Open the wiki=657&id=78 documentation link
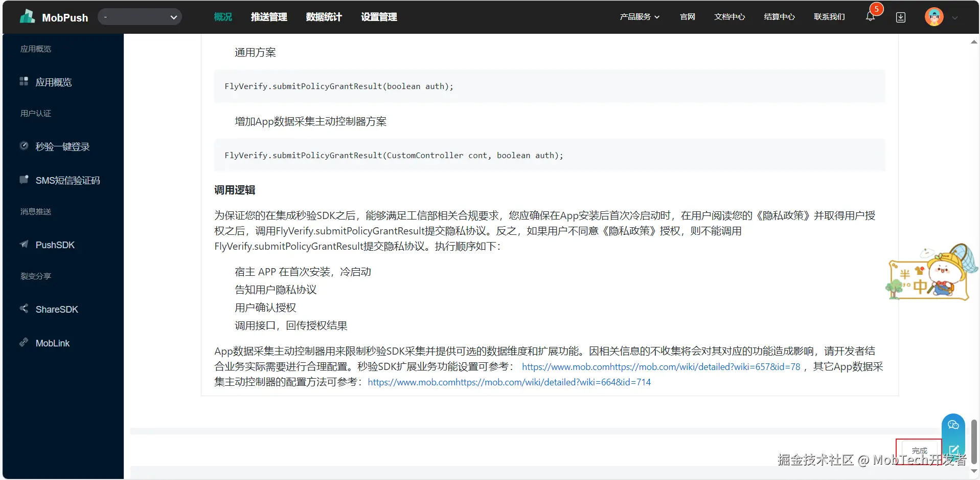Screen dimensions: 980x480 (661, 367)
